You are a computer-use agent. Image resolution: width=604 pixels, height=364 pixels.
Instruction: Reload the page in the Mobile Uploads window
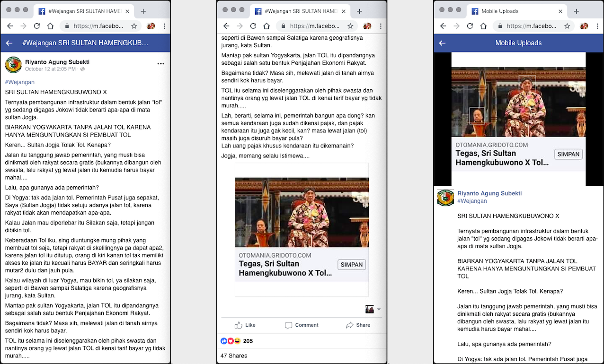click(469, 26)
